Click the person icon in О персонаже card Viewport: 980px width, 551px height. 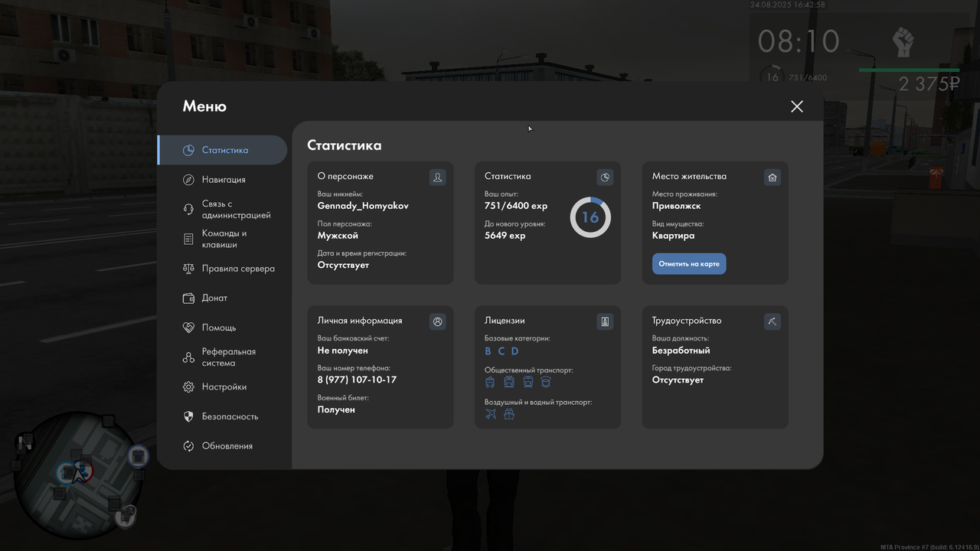tap(437, 178)
